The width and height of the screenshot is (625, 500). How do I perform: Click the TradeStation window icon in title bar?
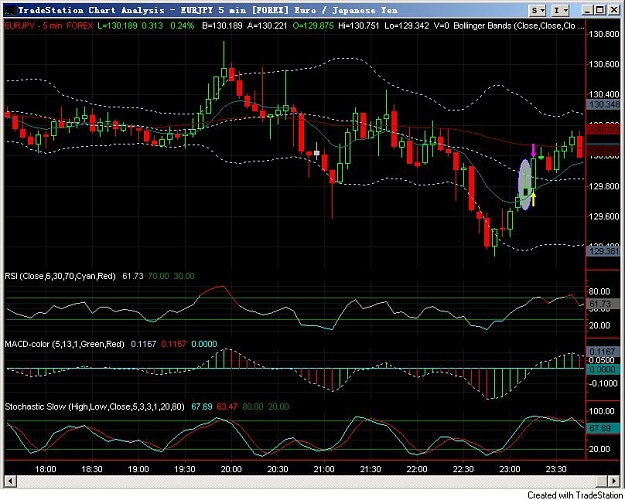[10, 10]
